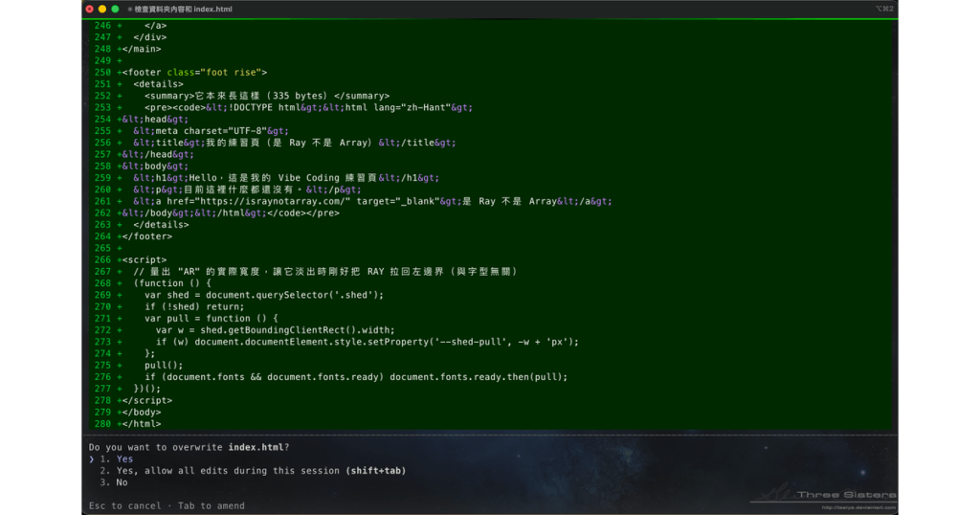The width and height of the screenshot is (980, 515).
Task: Click line 273 setProperty '--shed-pull' statement
Action: (x=367, y=342)
